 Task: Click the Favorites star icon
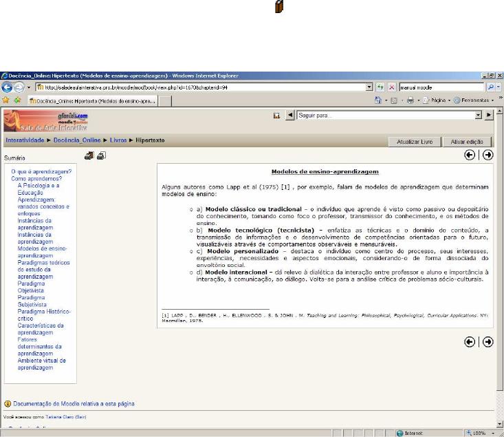(x=6, y=100)
